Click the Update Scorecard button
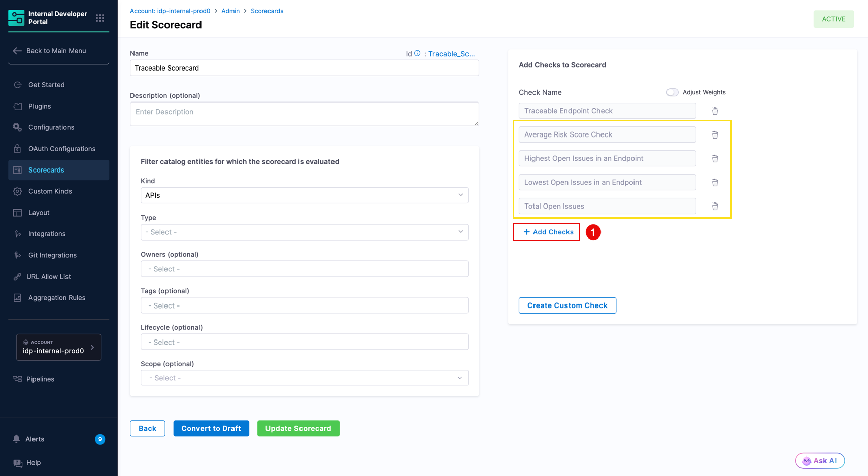 click(x=298, y=428)
